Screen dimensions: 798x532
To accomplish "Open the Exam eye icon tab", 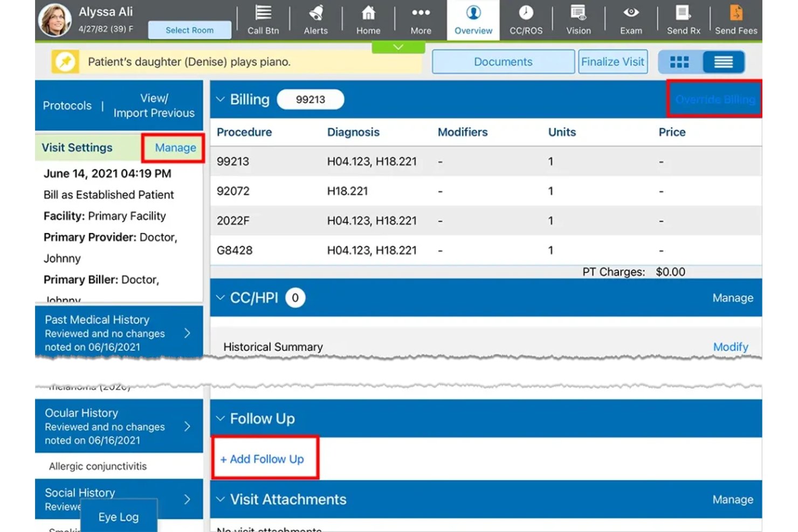I will 631,20.
